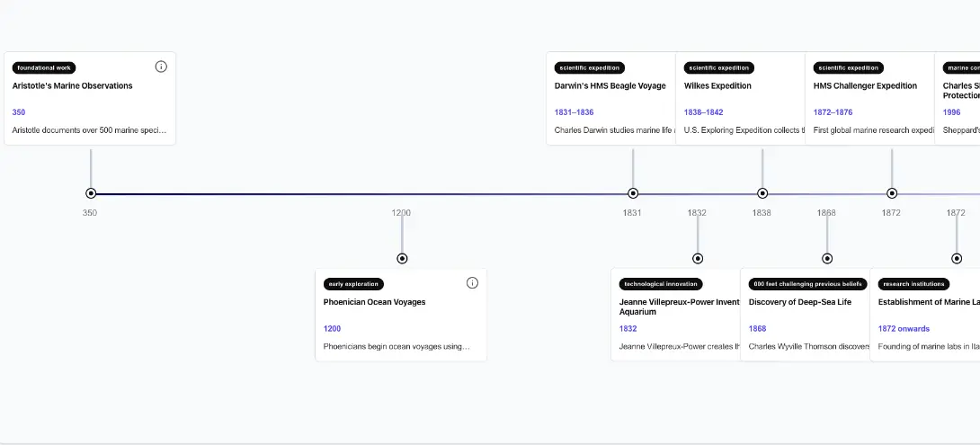Click purple date '1872 onwards'
This screenshot has height=445, width=980.
[903, 329]
